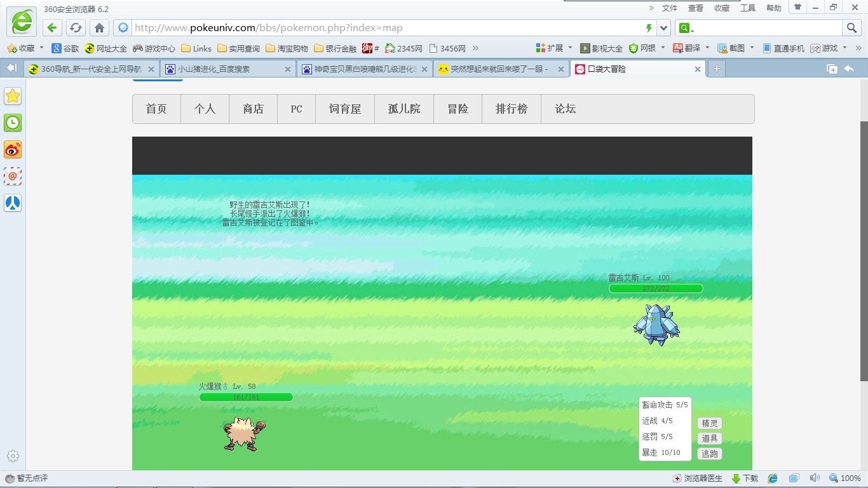
Task: Click the restore closed tab arrow icon
Action: pyautogui.click(x=849, y=69)
